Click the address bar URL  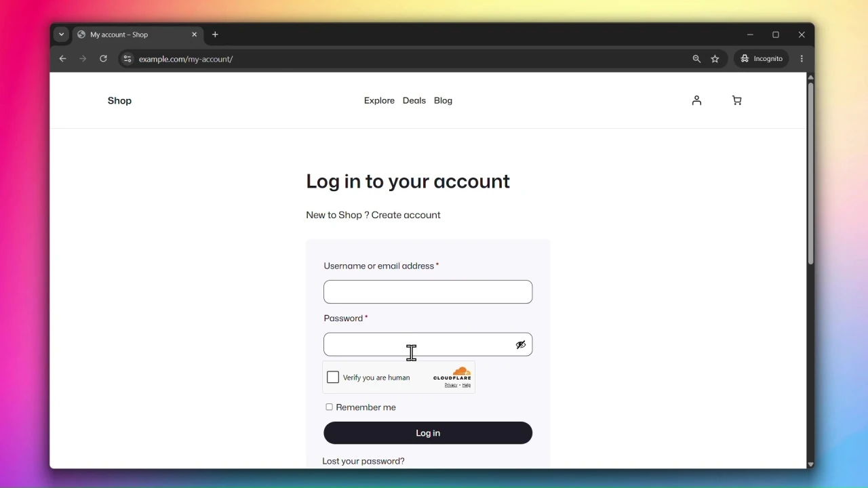186,59
